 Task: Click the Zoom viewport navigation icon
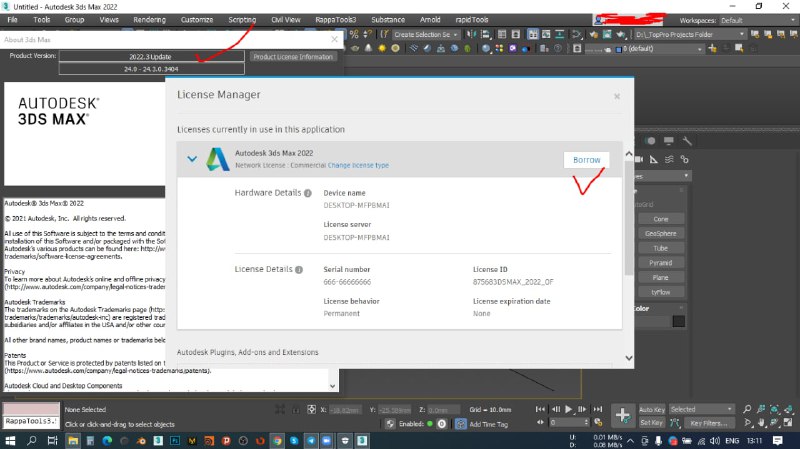click(747, 409)
